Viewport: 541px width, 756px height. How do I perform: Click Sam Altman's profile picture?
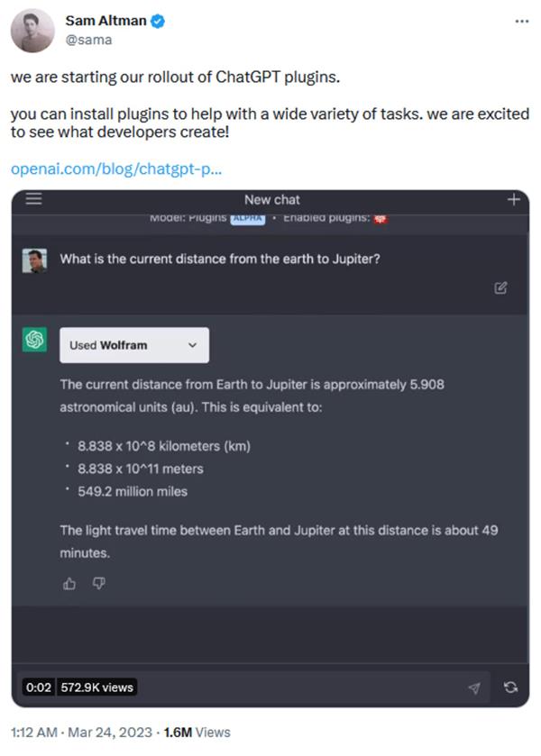tap(32, 32)
